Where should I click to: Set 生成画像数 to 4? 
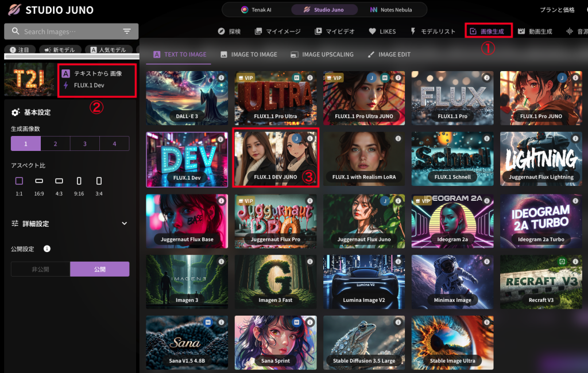[114, 143]
